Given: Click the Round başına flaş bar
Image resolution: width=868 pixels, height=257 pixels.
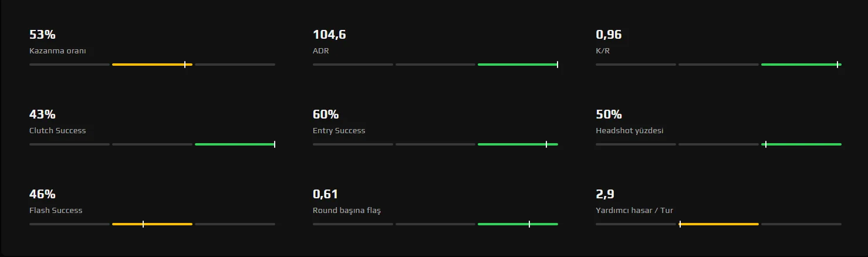Looking at the screenshot, I should click(435, 224).
